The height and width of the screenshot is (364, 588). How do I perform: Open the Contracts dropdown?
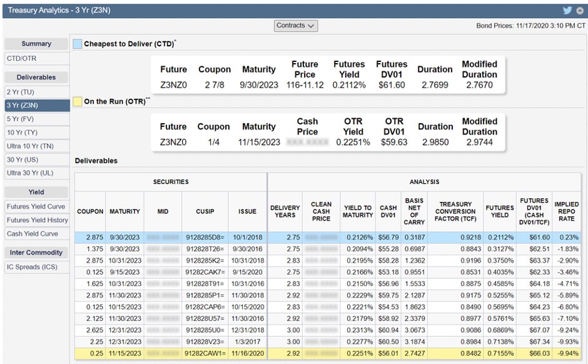coord(296,26)
